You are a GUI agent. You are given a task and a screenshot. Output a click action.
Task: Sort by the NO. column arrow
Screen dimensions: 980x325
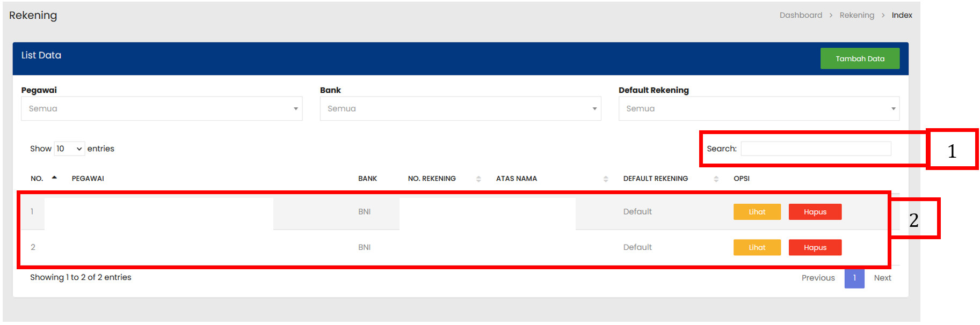pyautogui.click(x=54, y=178)
